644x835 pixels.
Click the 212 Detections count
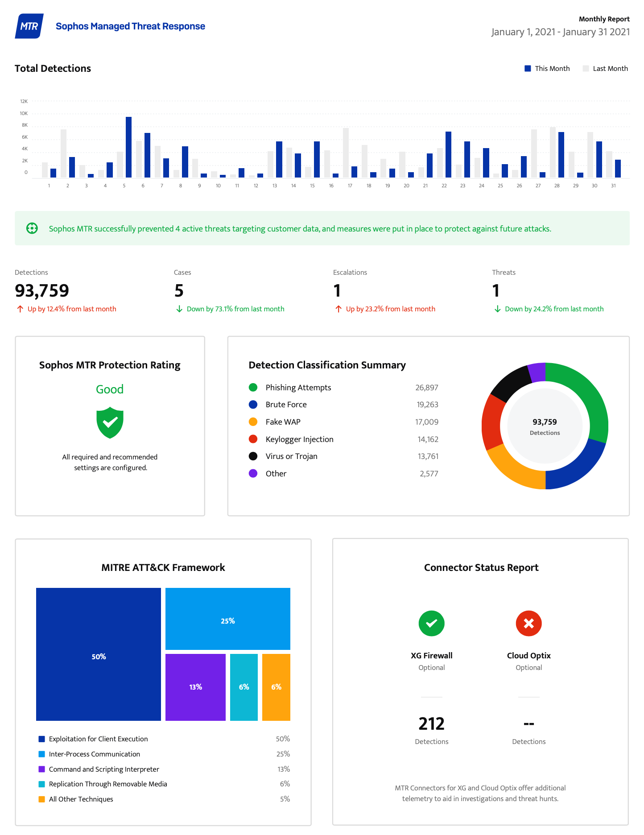[431, 723]
